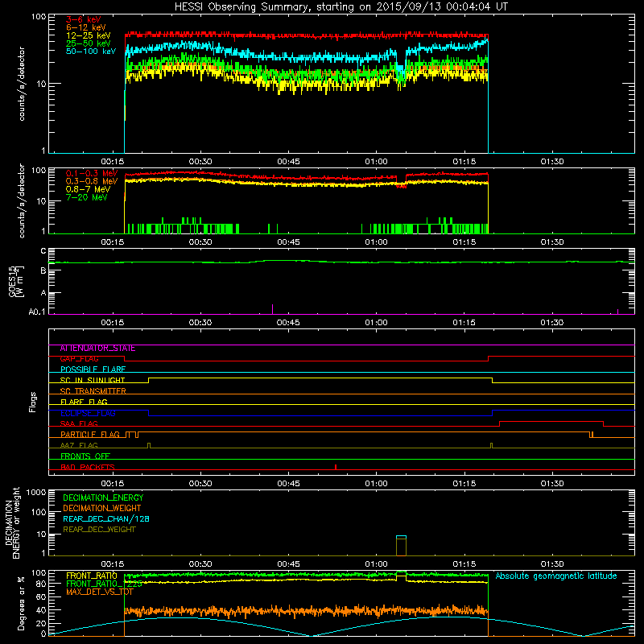The image size is (644, 644).
Task: Click the 0.8-7 MeV legend label
Action: [x=88, y=189]
